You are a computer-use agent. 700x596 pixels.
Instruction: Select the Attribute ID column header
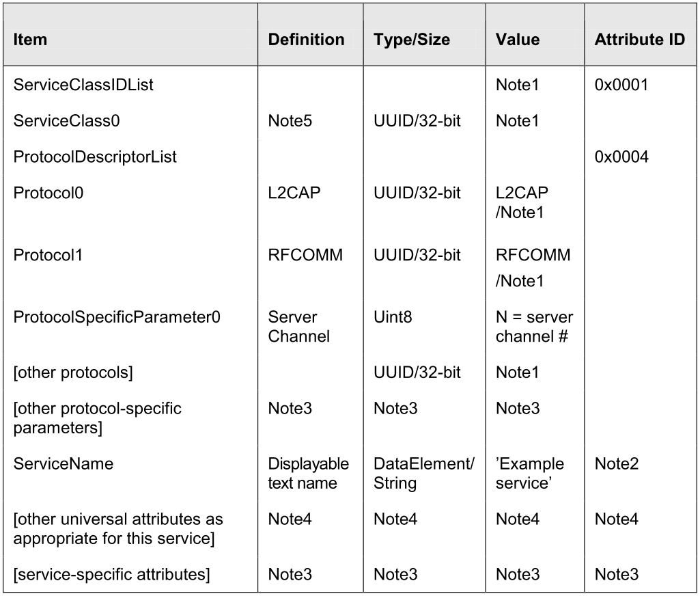point(639,40)
